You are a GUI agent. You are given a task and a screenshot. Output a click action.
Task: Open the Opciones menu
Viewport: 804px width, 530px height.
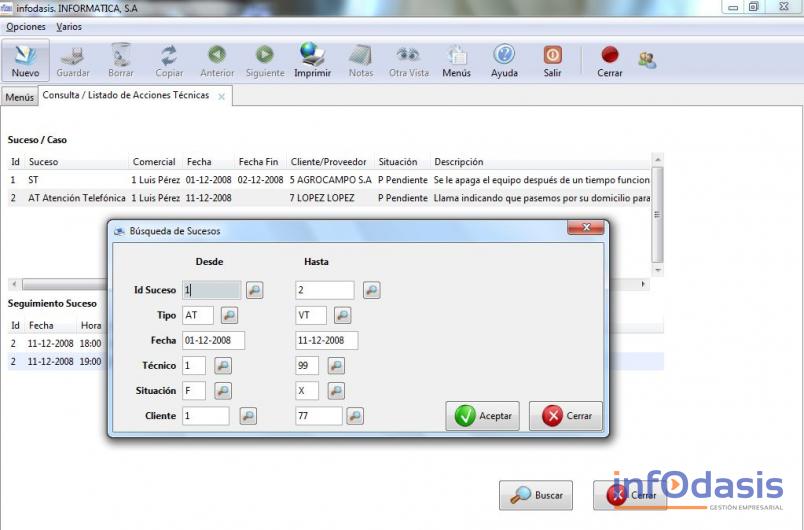pyautogui.click(x=26, y=27)
